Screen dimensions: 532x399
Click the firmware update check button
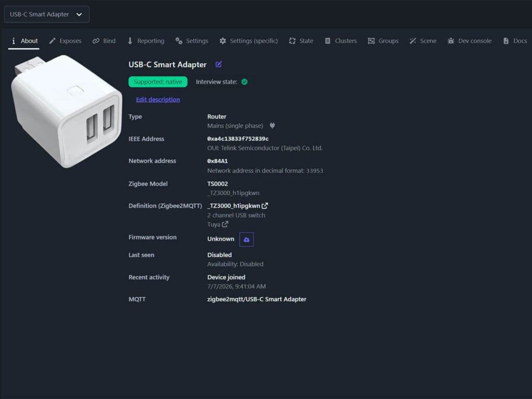coord(247,240)
